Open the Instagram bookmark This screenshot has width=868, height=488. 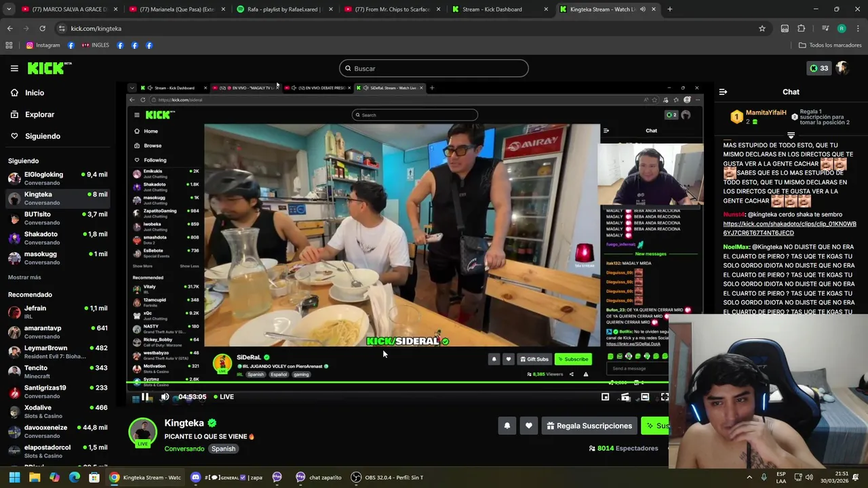43,45
